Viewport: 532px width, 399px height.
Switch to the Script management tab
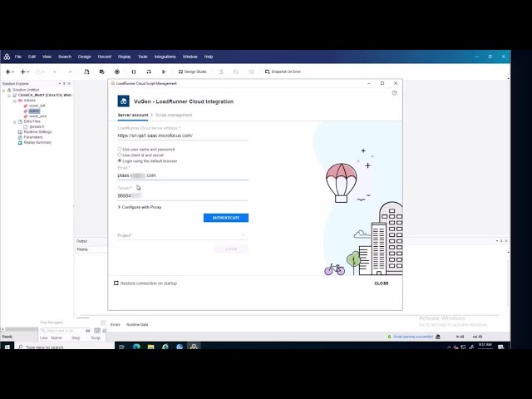pos(174,115)
